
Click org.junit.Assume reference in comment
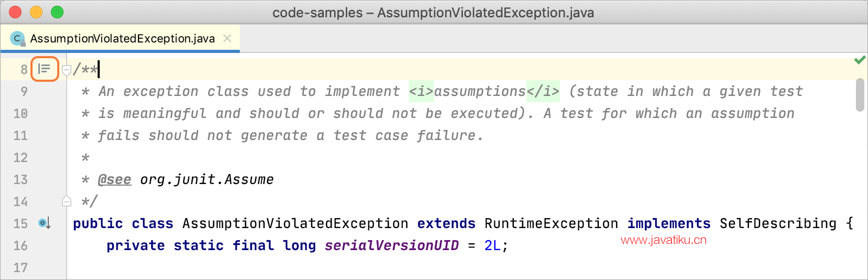coord(207,179)
